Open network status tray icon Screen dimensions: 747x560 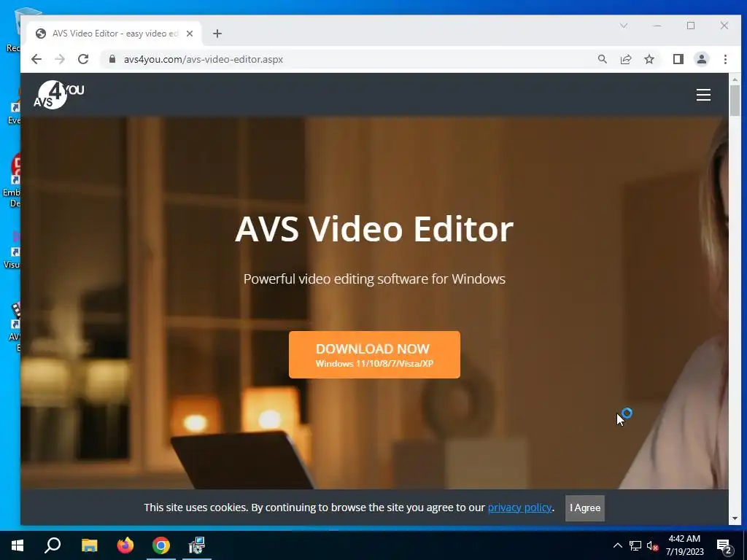coord(635,545)
